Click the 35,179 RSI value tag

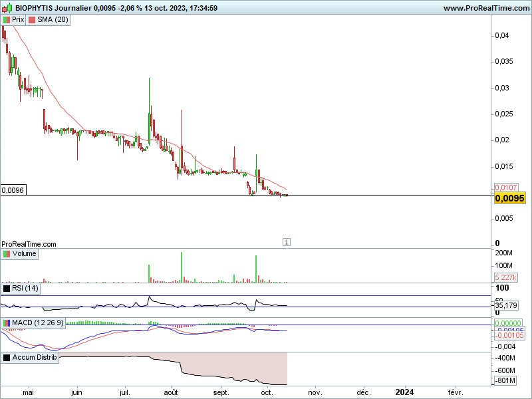[506, 305]
